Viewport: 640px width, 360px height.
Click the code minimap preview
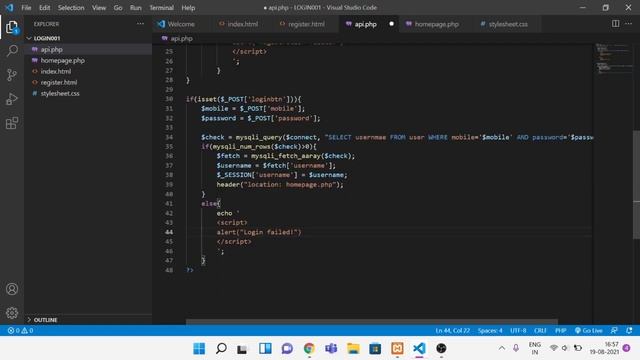click(x=613, y=59)
